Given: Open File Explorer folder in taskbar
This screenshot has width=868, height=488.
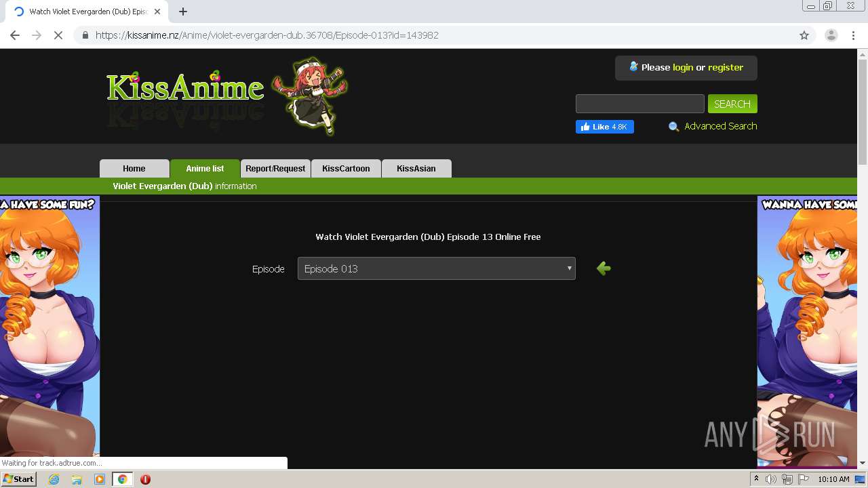Looking at the screenshot, I should 77,479.
